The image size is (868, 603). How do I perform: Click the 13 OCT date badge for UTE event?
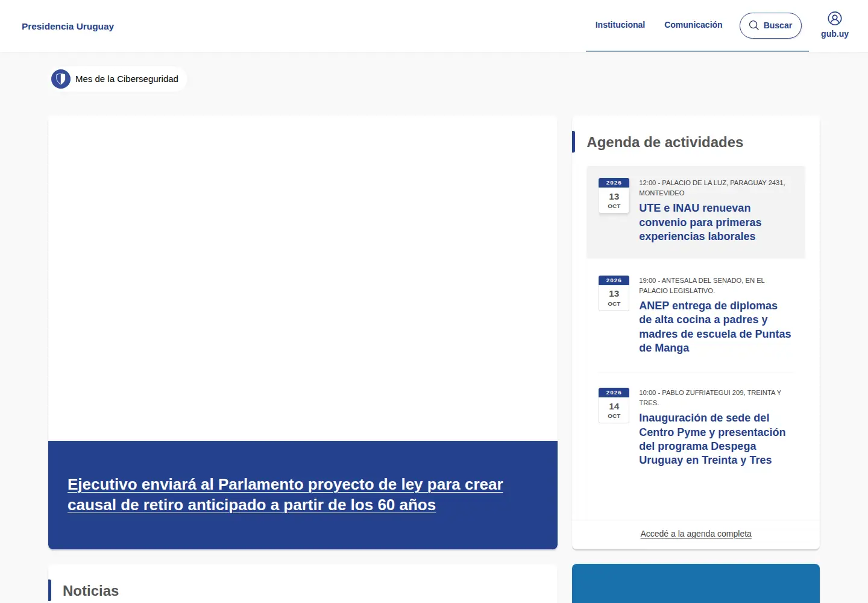click(x=614, y=195)
